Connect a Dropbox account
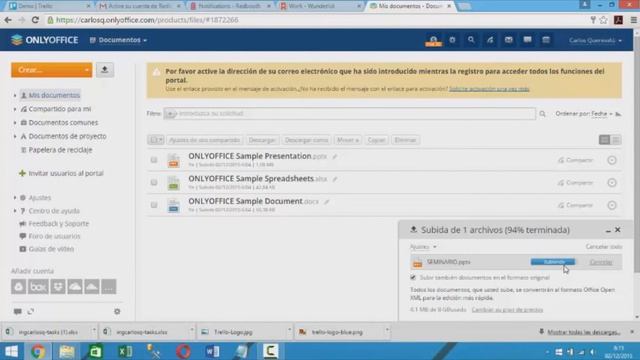640x360 pixels. [58, 287]
